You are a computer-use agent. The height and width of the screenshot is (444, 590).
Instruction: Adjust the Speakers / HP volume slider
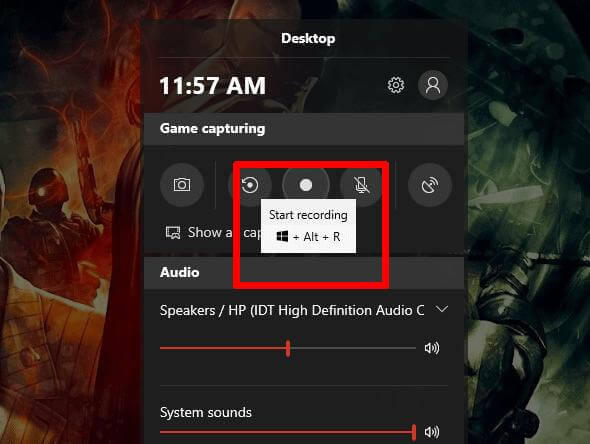coord(288,348)
